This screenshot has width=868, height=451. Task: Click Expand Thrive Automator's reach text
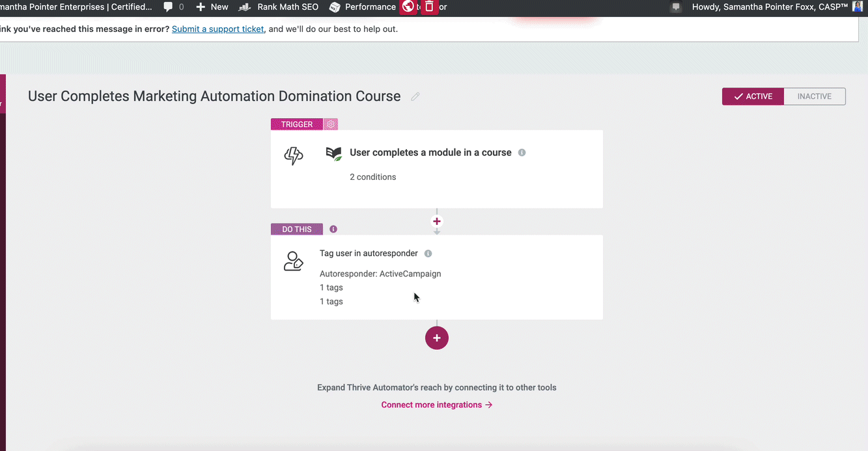(x=437, y=387)
